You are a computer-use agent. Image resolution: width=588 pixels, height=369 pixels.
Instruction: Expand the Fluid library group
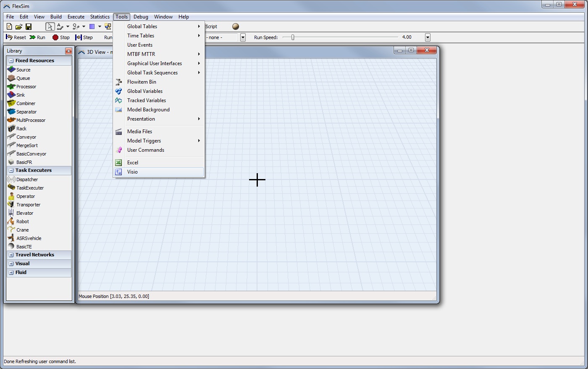(11, 273)
